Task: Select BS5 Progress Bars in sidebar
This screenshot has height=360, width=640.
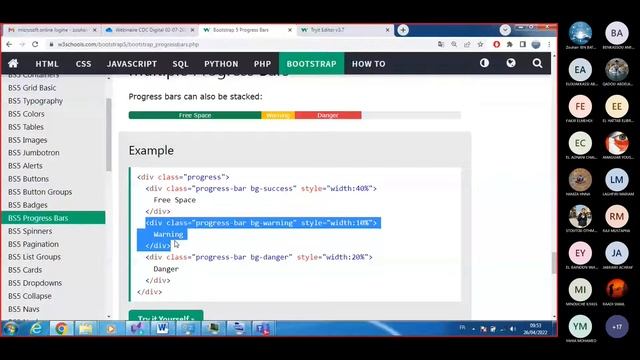Action: pyautogui.click(x=53, y=218)
